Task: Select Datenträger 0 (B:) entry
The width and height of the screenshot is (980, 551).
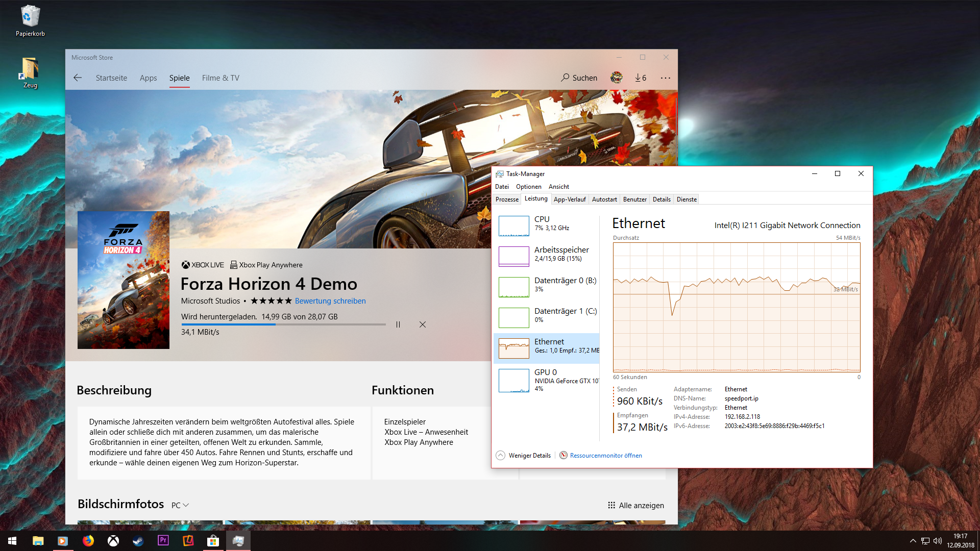Action: click(x=547, y=287)
